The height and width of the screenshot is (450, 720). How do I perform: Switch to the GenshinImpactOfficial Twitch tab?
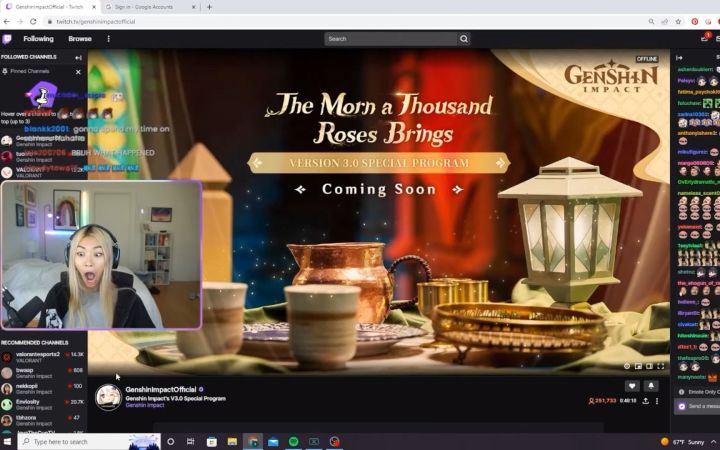pos(51,7)
